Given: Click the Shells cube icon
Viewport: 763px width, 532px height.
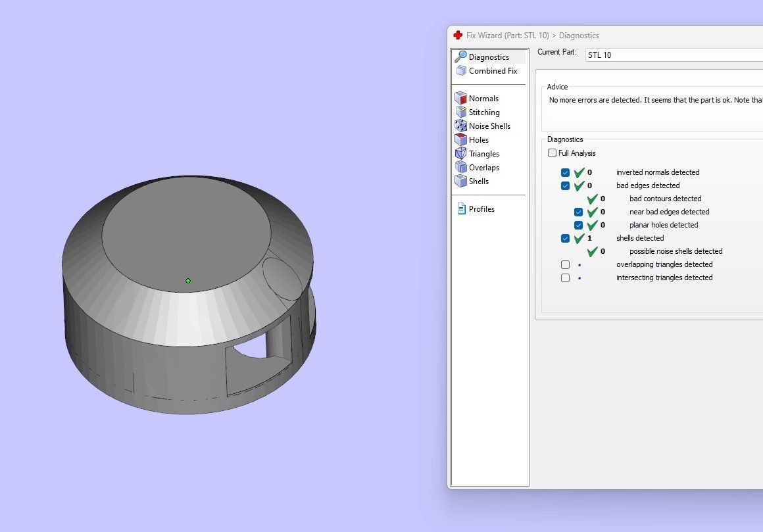Looking at the screenshot, I should [x=460, y=181].
